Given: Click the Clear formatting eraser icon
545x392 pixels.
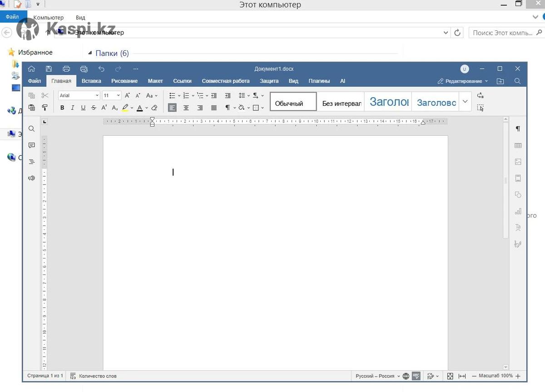Looking at the screenshot, I should pyautogui.click(x=154, y=108).
